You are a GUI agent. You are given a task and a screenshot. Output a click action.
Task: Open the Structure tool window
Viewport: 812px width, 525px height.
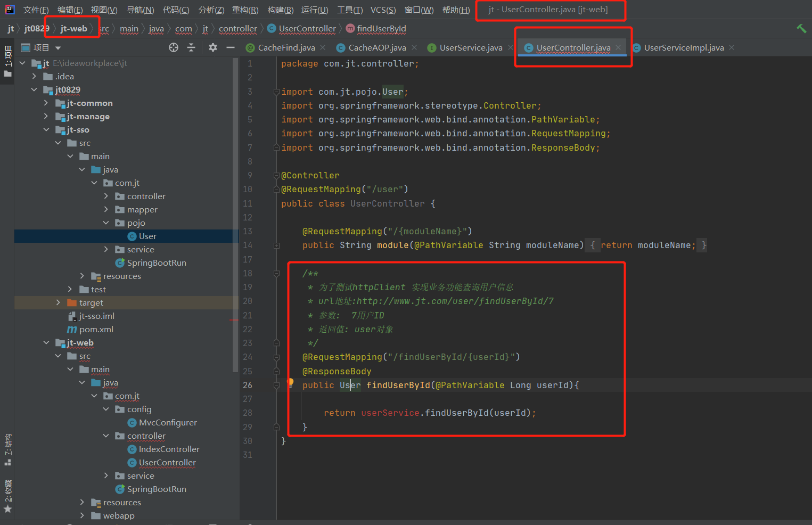tap(7, 449)
